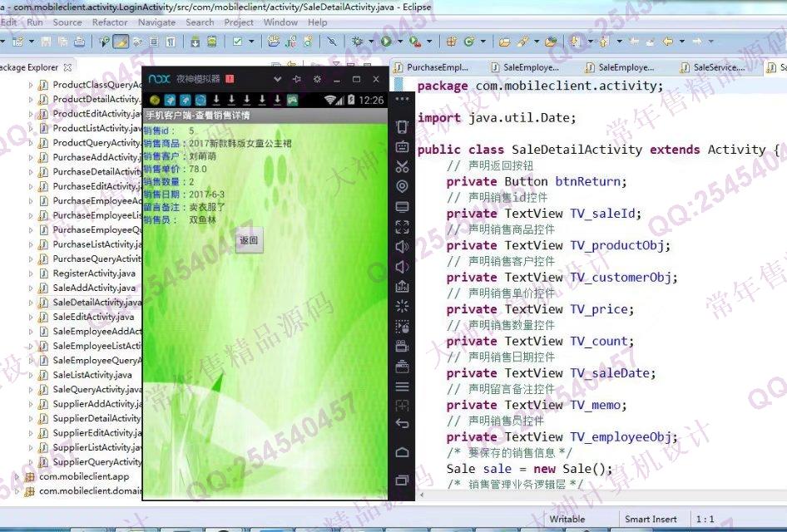This screenshot has width=787, height=532.
Task: Open the Back navigation history dropdown
Action: click(681, 42)
